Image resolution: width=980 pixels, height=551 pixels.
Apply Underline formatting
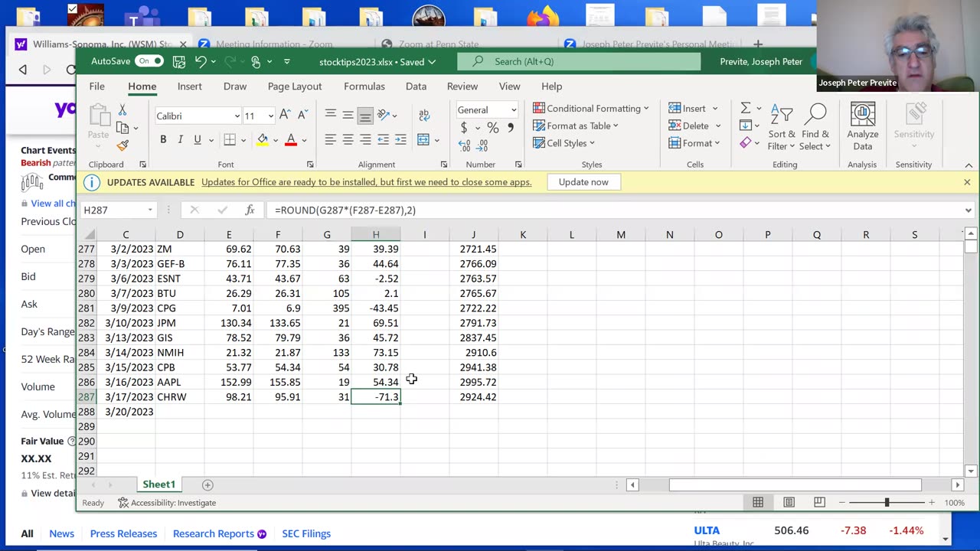(198, 139)
